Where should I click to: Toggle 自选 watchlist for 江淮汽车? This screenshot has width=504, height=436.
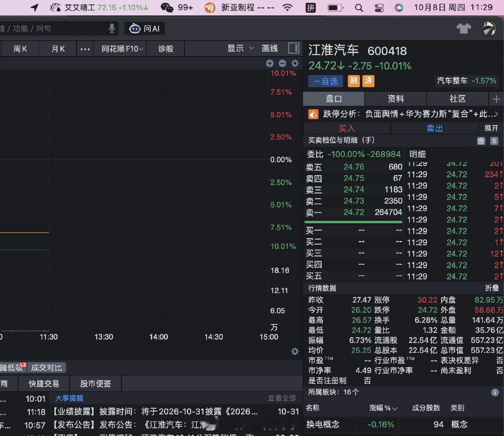click(x=326, y=81)
